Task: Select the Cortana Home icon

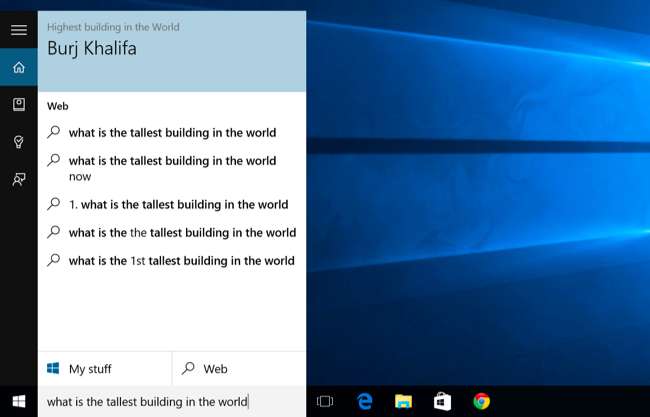Action: click(x=19, y=67)
